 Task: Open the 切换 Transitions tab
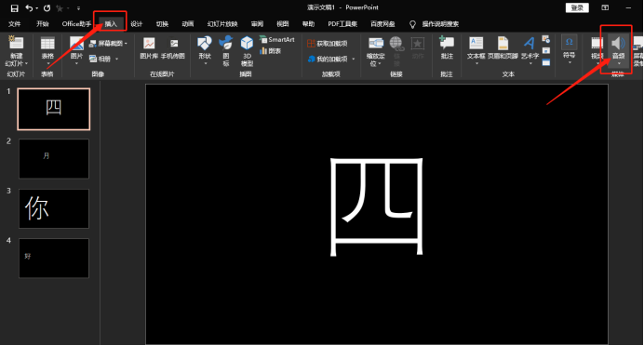(x=162, y=24)
